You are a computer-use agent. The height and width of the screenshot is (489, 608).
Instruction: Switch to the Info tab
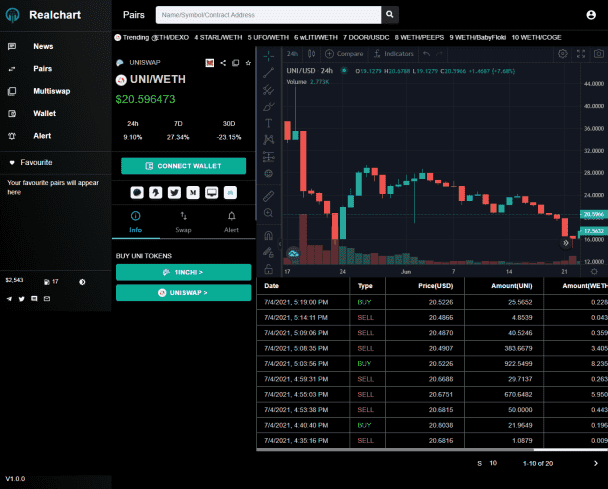pos(136,222)
